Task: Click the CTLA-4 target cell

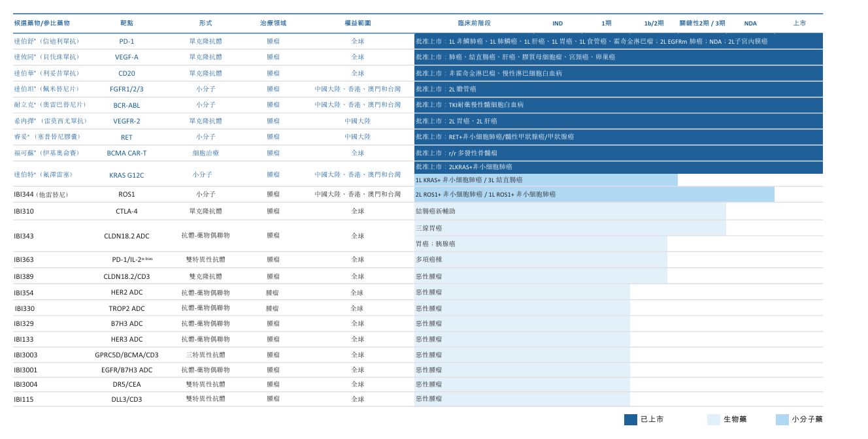Action: click(127, 211)
